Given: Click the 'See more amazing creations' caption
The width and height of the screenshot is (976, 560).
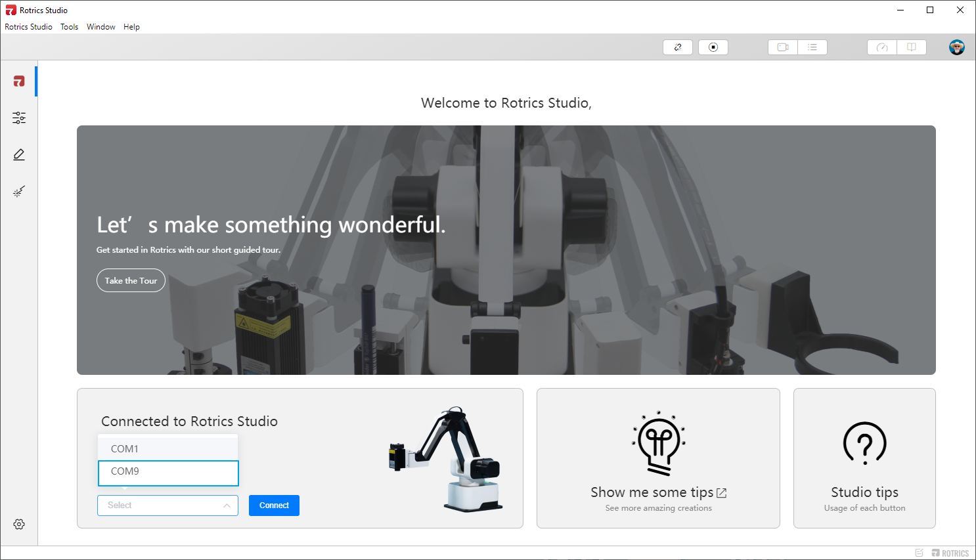Looking at the screenshot, I should tap(658, 508).
